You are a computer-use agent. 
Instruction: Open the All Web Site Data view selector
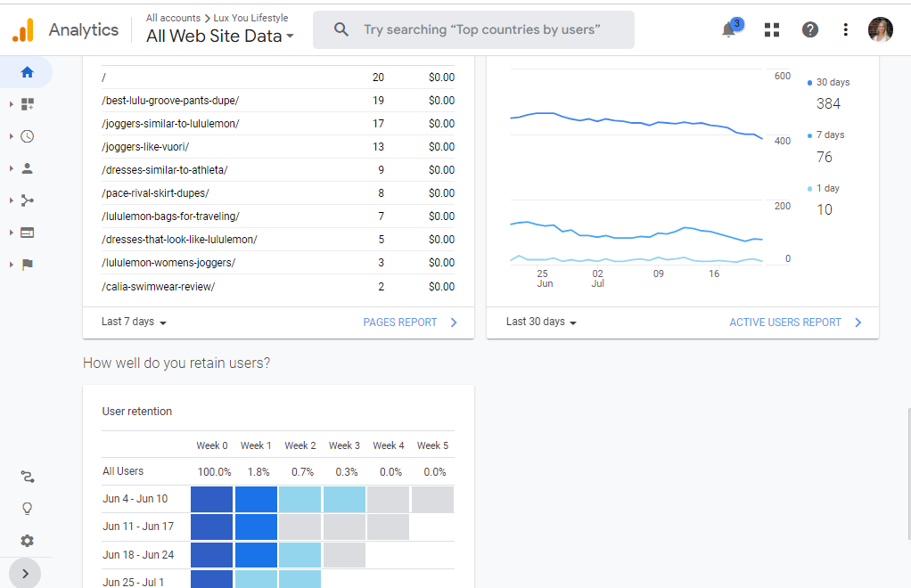click(x=219, y=36)
